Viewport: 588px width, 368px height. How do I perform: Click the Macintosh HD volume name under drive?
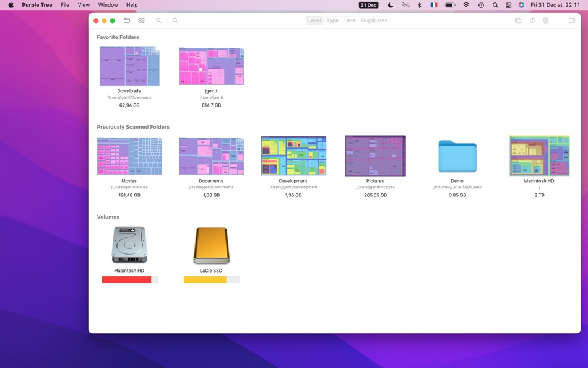pyautogui.click(x=129, y=270)
